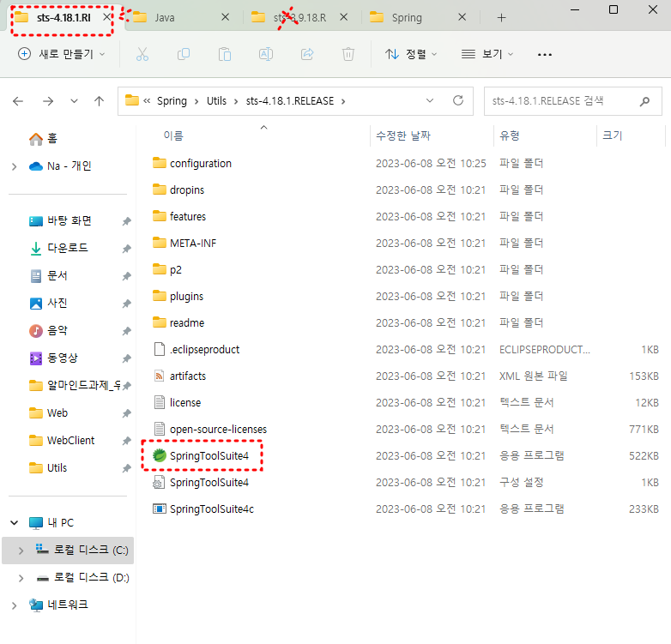671x644 pixels.
Task: Open WebClient folder in sidebar
Action: [62, 441]
